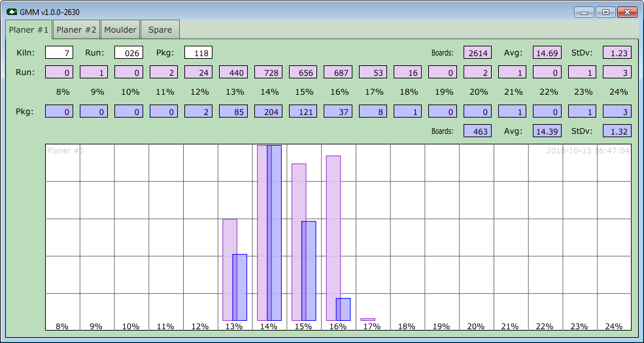644x343 pixels.
Task: Maximize the GMM window
Action: [x=605, y=12]
